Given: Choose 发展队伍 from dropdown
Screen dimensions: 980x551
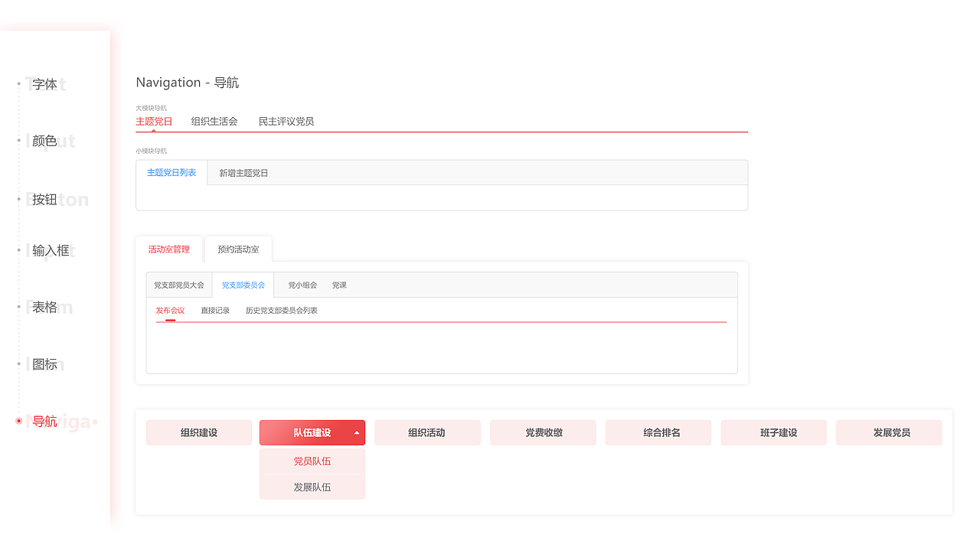Looking at the screenshot, I should [312, 487].
